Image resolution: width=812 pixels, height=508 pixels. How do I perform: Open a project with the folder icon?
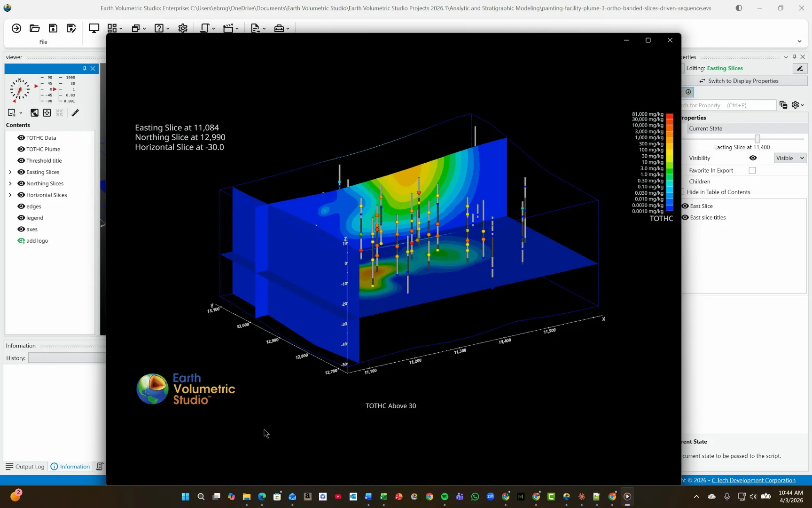click(x=34, y=28)
